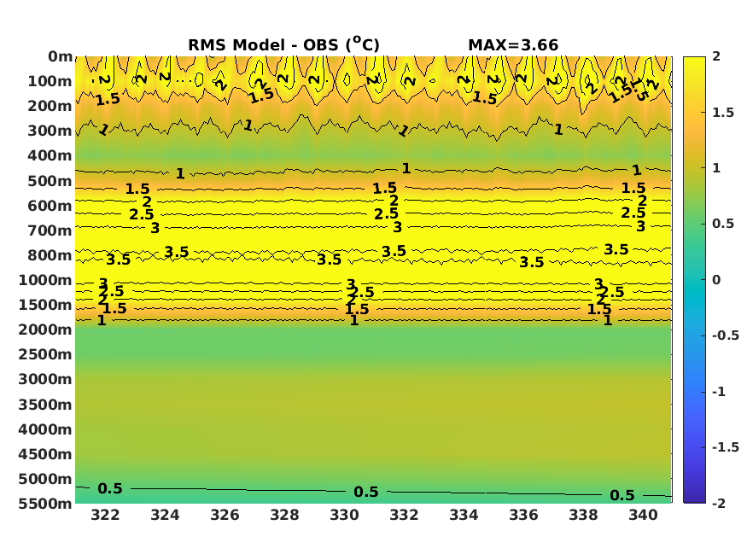Viewport: 747px width, 560px height.
Task: Click the colorbar tick label "2" at the top
Action: [x=716, y=56]
